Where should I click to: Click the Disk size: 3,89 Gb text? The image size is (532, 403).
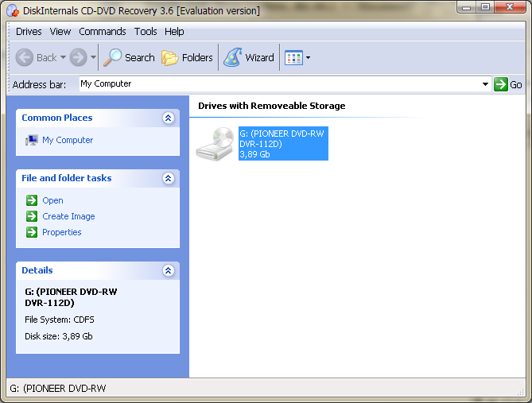pyautogui.click(x=59, y=336)
